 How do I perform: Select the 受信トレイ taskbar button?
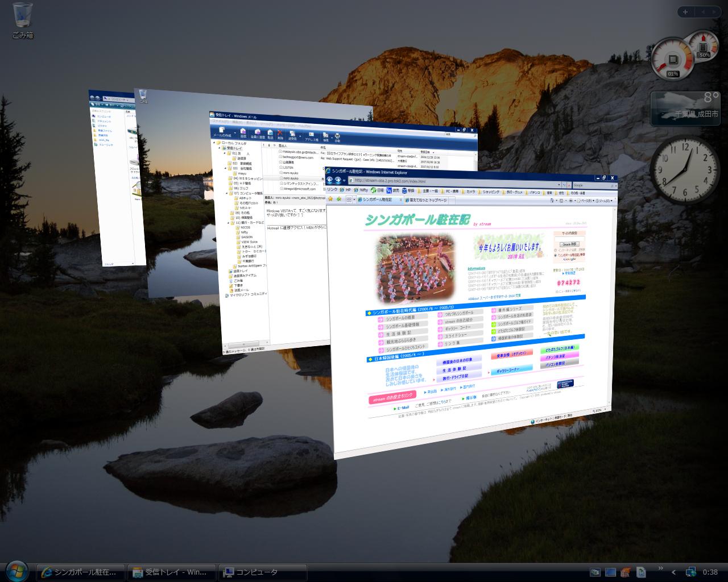pyautogui.click(x=172, y=572)
